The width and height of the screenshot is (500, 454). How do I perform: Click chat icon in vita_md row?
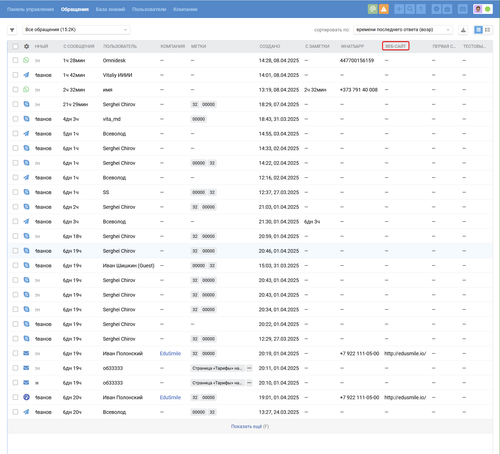[x=26, y=119]
